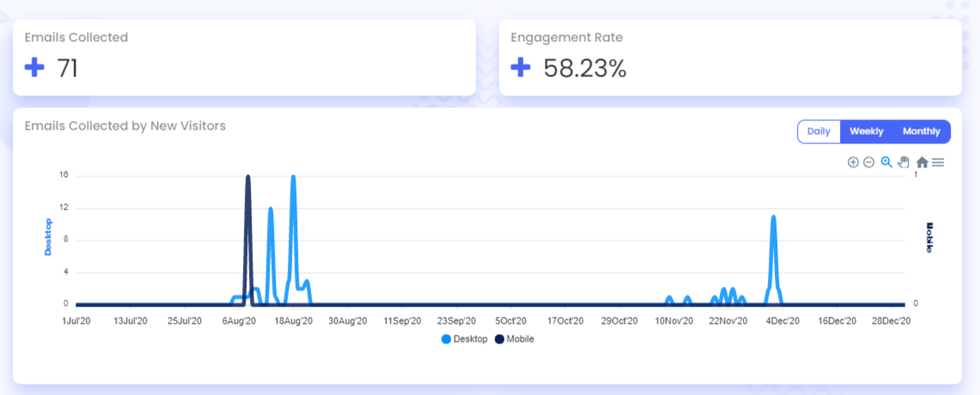Toggle the Mobile series in legend
This screenshot has height=395, width=980.
(520, 339)
